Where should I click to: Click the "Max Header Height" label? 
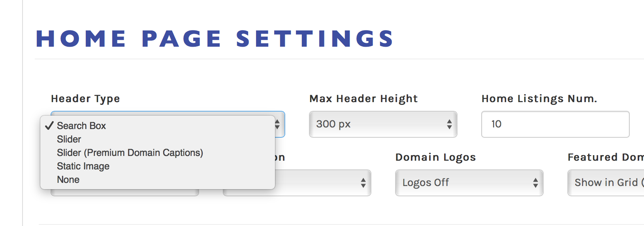[x=363, y=99]
